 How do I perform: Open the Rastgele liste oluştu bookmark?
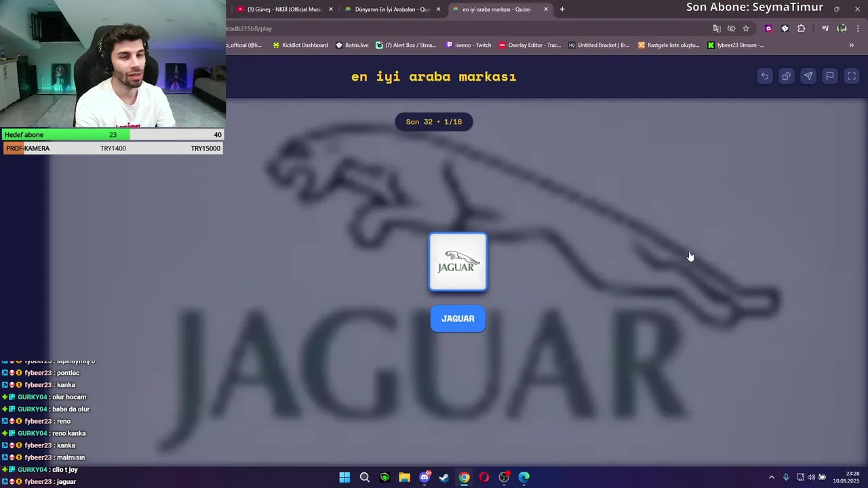tap(668, 45)
